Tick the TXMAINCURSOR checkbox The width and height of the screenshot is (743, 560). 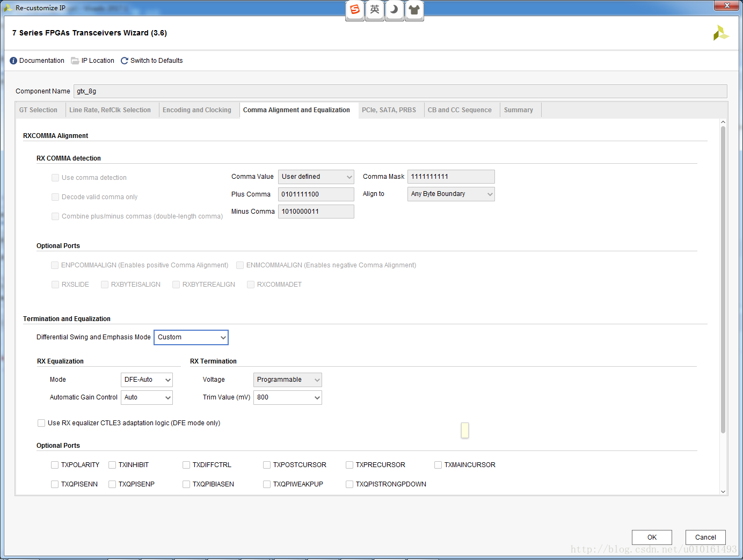(x=438, y=465)
